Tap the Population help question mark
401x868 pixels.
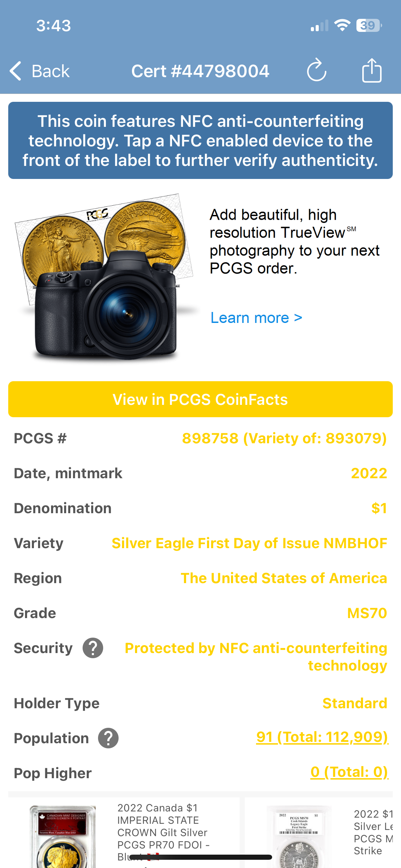coord(108,738)
